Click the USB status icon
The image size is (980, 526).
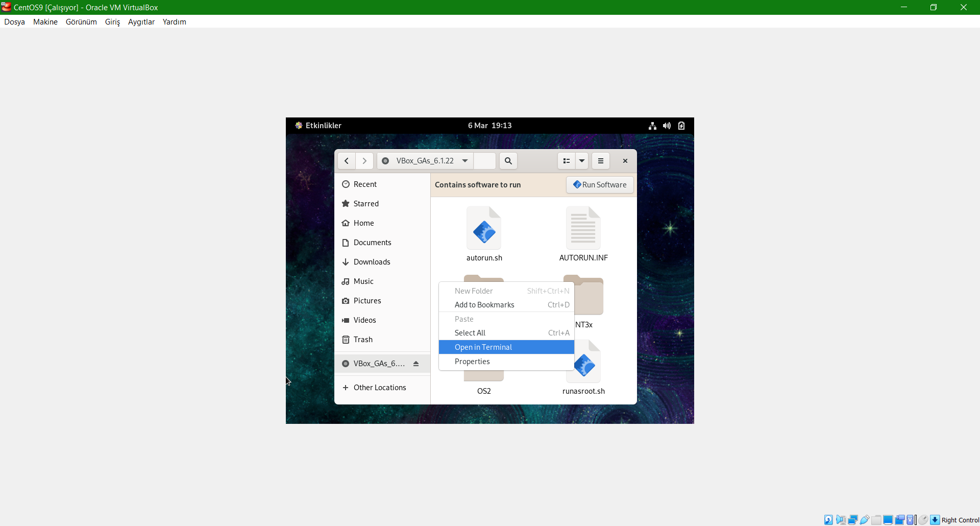pos(865,520)
